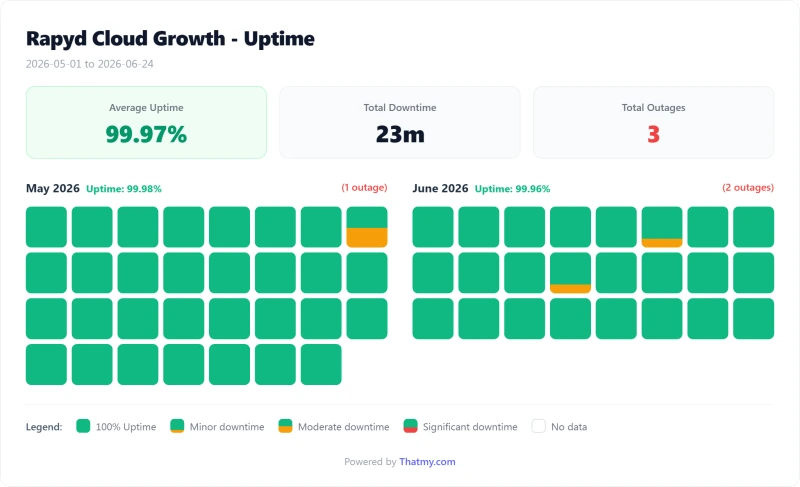This screenshot has height=487, width=800.
Task: Click the Total Downtime 23m card
Action: 400,122
